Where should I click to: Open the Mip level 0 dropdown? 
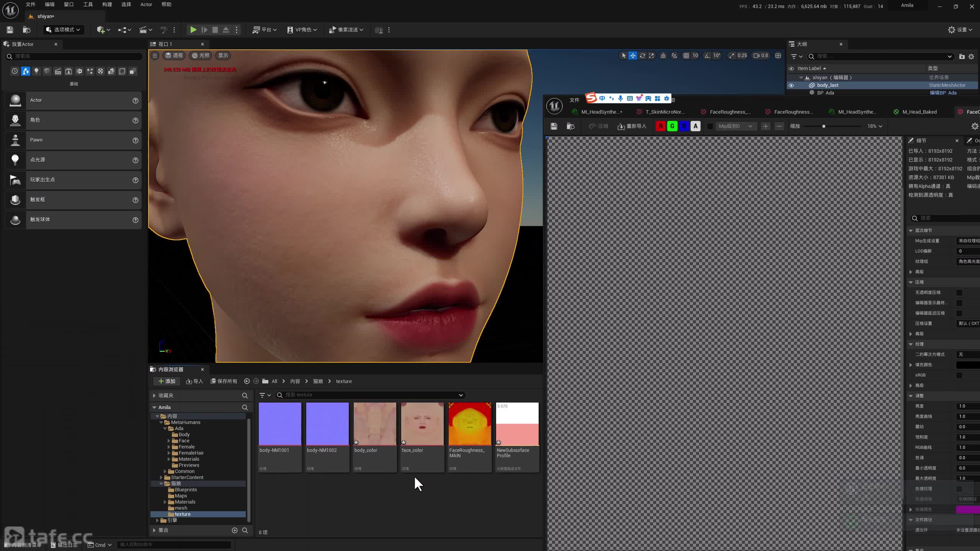[x=736, y=126]
